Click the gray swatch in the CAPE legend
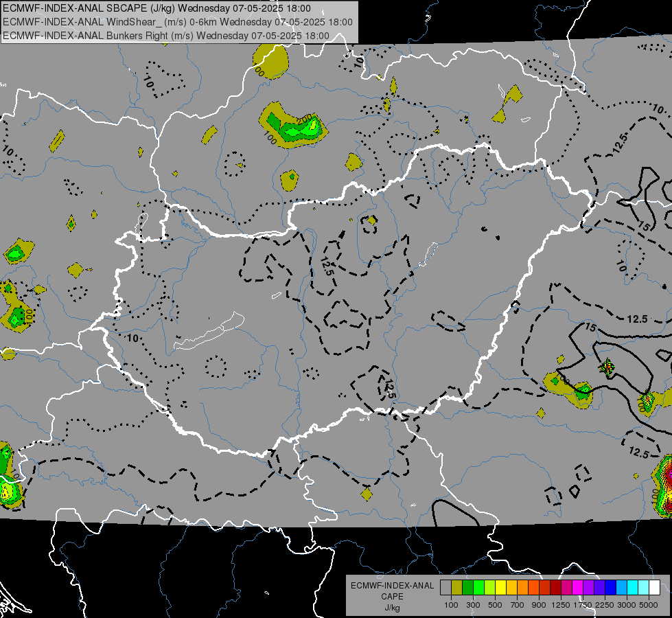This screenshot has height=618, width=672. 445,588
